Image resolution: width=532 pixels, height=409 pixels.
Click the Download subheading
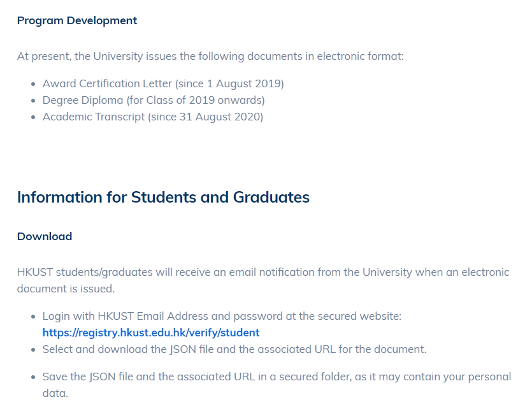coord(45,236)
